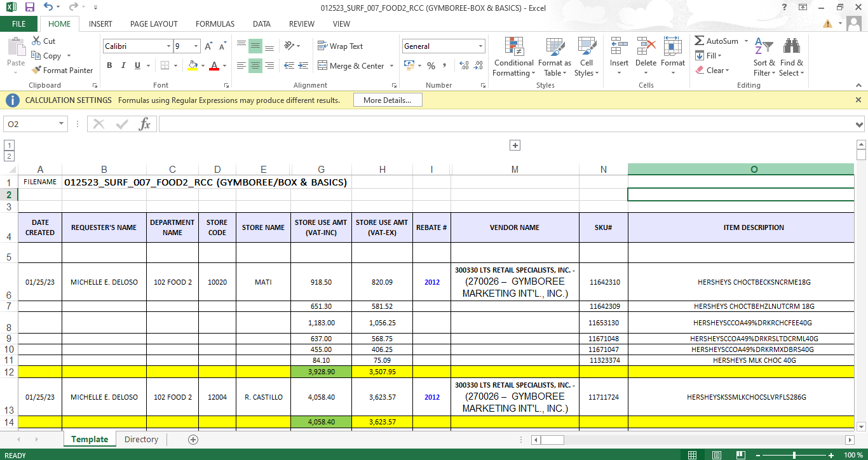Apply comma style format
This screenshot has height=460, width=868.
pyautogui.click(x=444, y=65)
